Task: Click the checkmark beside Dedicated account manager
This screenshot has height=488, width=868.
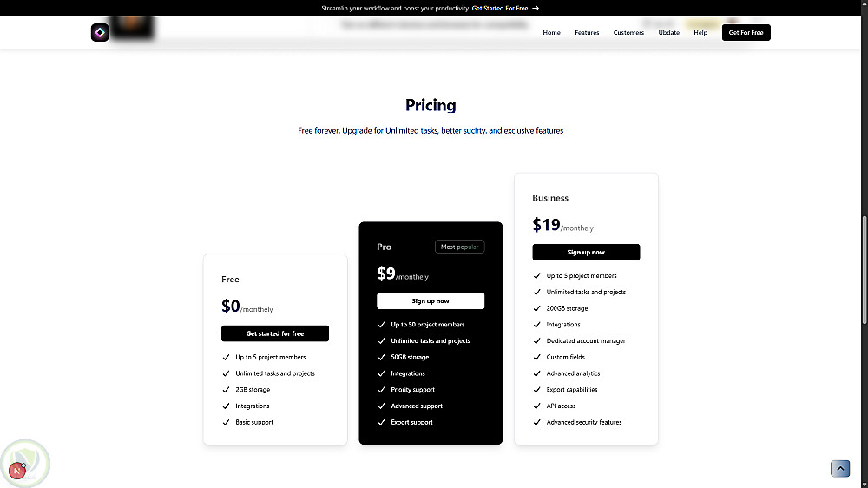Action: (x=537, y=341)
